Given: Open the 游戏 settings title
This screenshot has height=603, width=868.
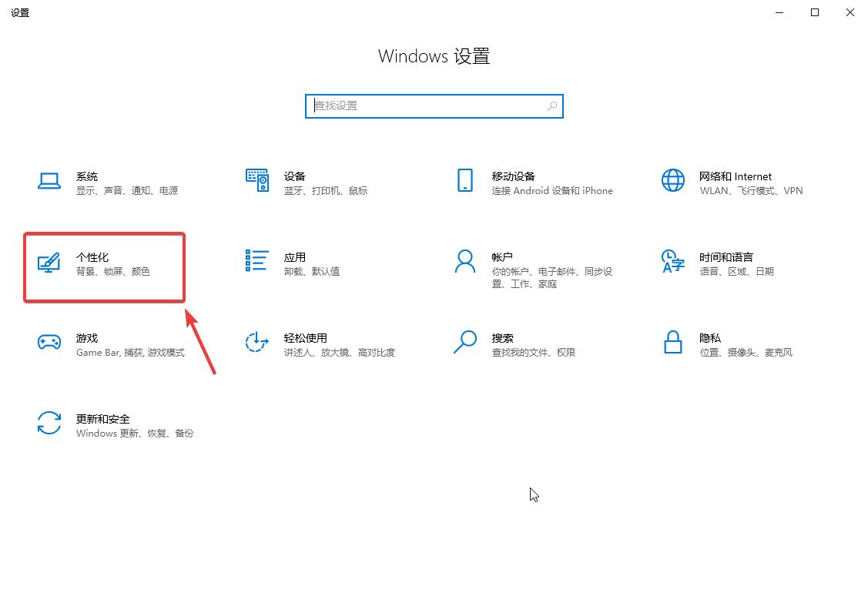Looking at the screenshot, I should pyautogui.click(x=87, y=338).
